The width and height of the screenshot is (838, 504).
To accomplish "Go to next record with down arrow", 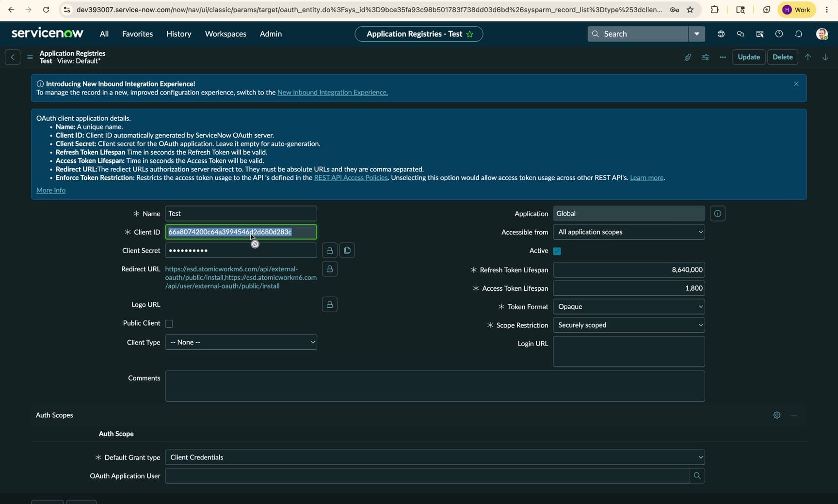I will (825, 57).
